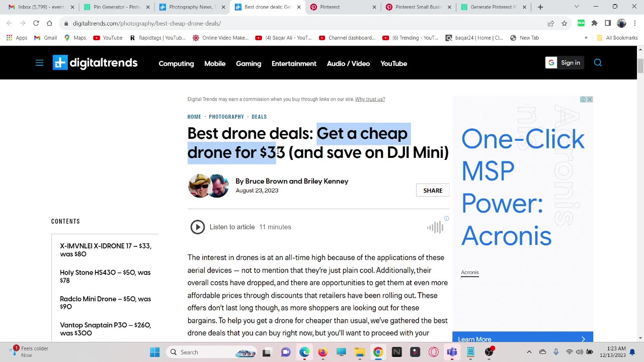Jump to X-IMVNLEI X-IDRONE 17 contents entry
This screenshot has width=644, height=362.
[106, 250]
